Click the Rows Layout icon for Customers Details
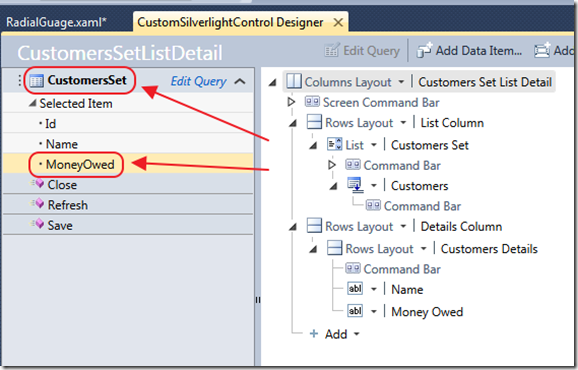Screen dimensions: 578x370 [x=334, y=248]
